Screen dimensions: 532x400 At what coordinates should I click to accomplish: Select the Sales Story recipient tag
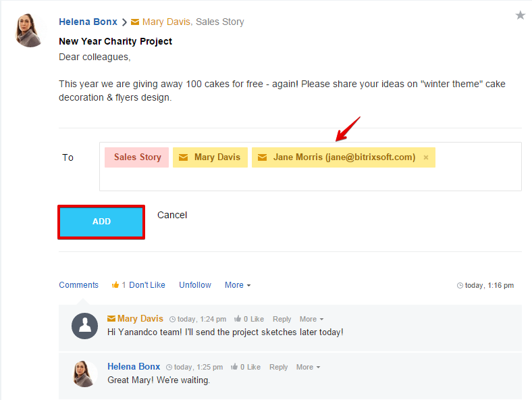[x=137, y=157]
